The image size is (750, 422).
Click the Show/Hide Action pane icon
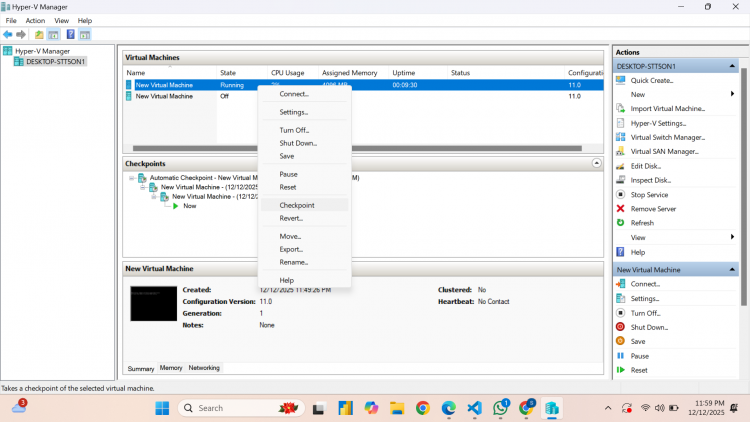(x=85, y=34)
